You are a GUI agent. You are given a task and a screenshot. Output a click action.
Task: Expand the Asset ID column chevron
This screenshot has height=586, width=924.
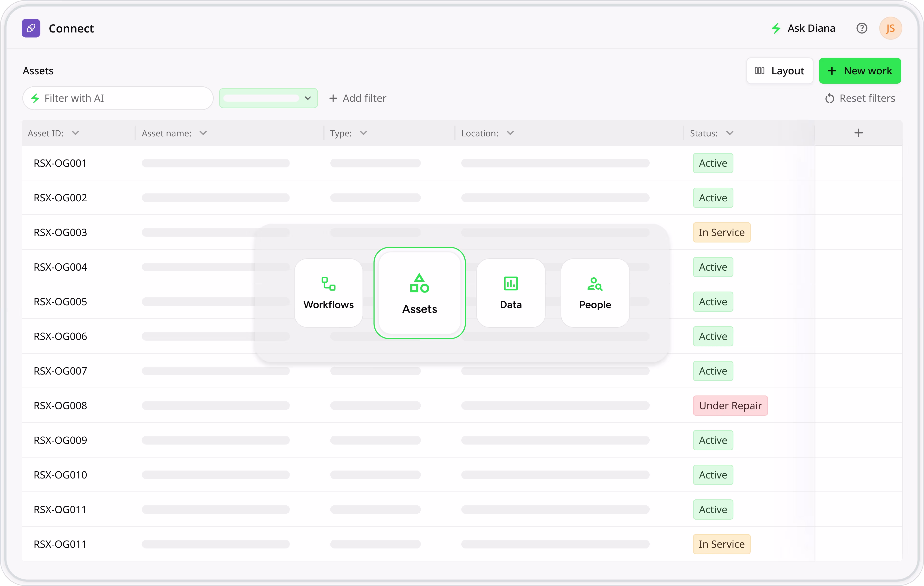pos(76,133)
